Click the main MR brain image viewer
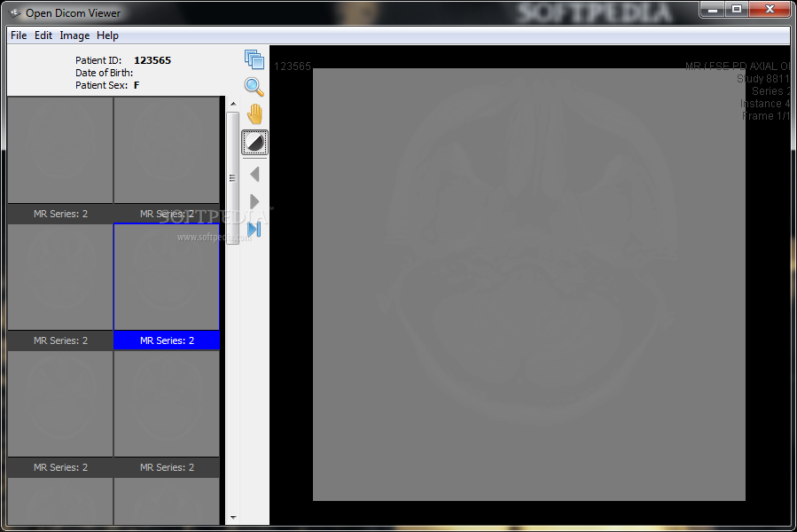 [529, 285]
